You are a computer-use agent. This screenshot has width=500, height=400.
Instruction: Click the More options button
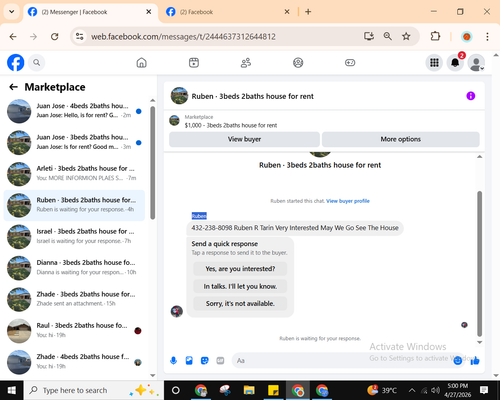click(401, 139)
